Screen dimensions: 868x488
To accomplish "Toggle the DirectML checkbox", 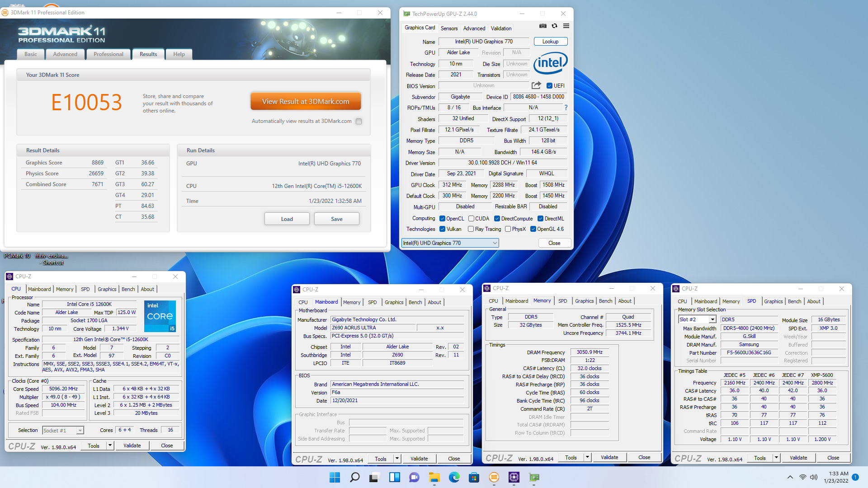I will pyautogui.click(x=540, y=219).
